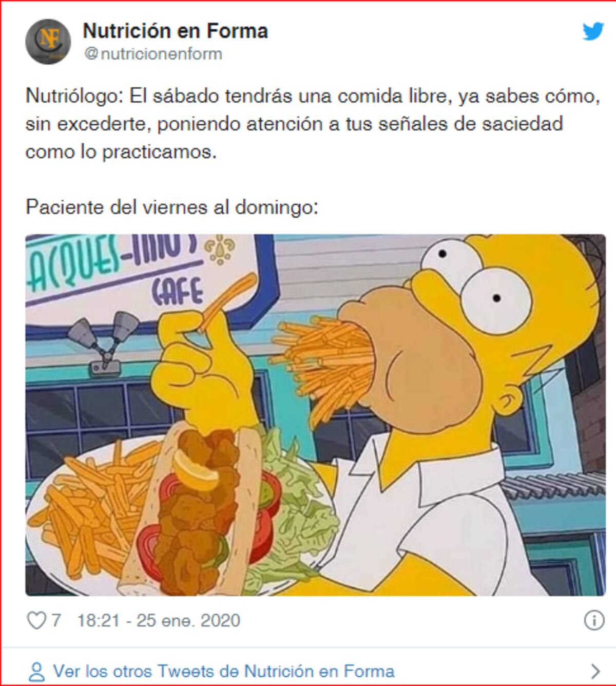Open the Nutrición en Forma account name
The height and width of the screenshot is (686, 616).
click(175, 31)
